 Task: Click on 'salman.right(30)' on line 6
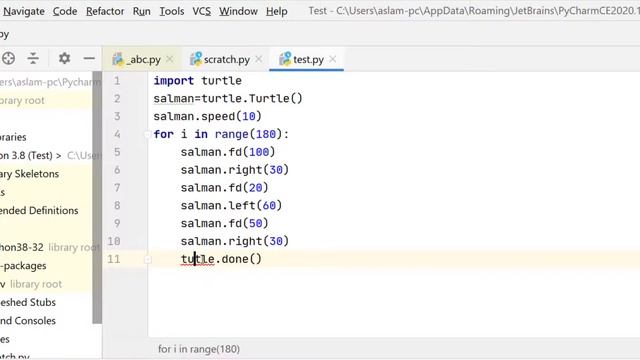(235, 170)
